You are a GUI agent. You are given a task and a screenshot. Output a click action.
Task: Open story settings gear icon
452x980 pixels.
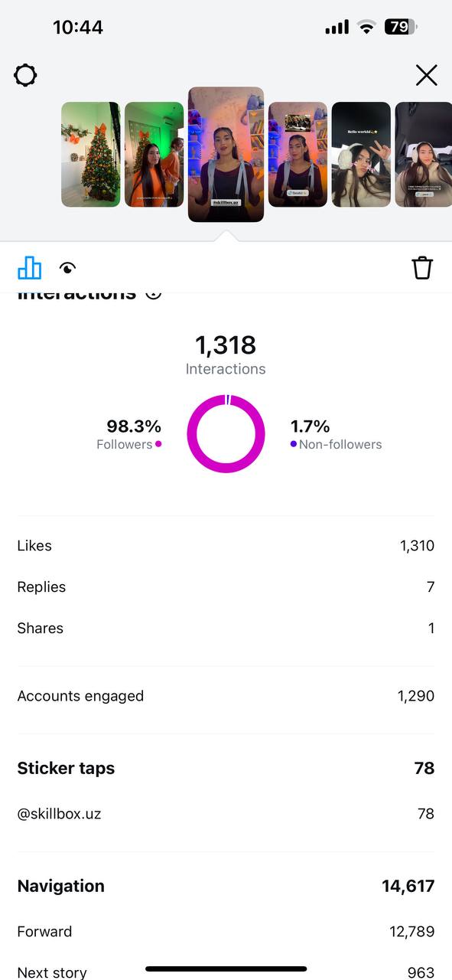click(25, 75)
